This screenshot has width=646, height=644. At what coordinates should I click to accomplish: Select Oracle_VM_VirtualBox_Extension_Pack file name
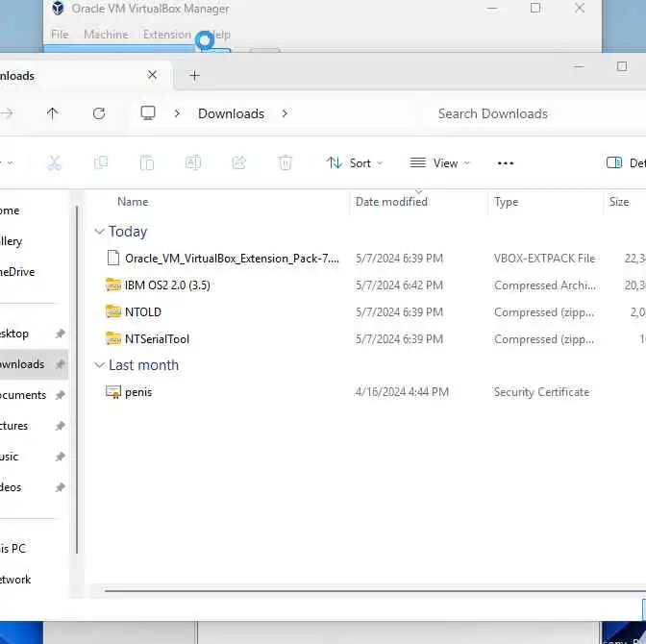point(232,259)
